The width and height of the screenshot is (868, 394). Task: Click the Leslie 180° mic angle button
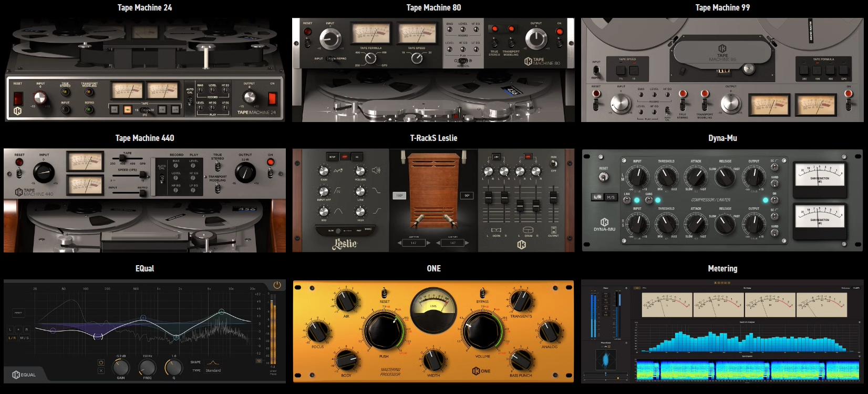pyautogui.click(x=399, y=195)
